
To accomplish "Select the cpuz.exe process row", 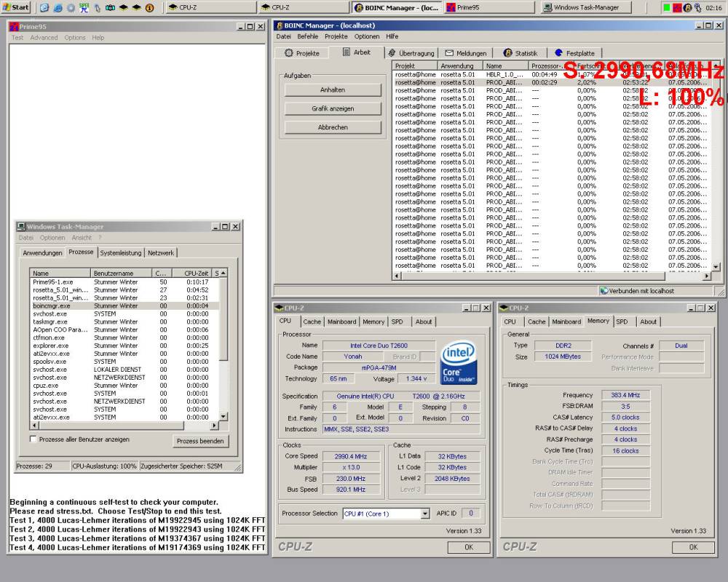I will (124, 386).
